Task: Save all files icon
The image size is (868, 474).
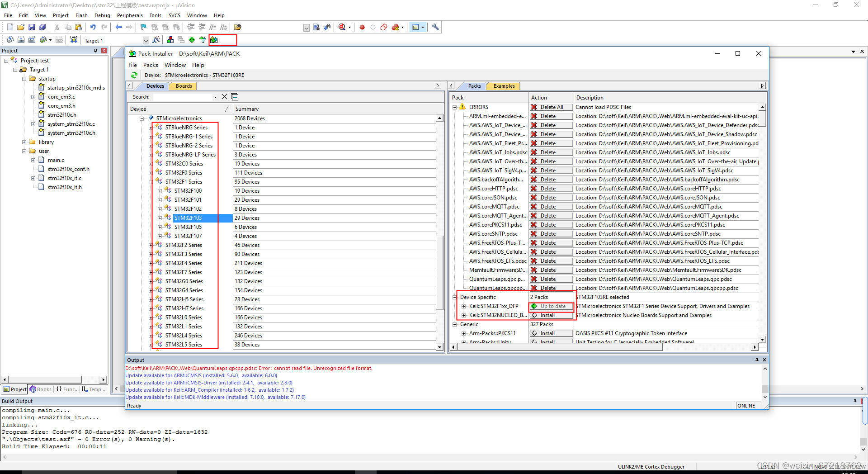Action: tap(42, 27)
